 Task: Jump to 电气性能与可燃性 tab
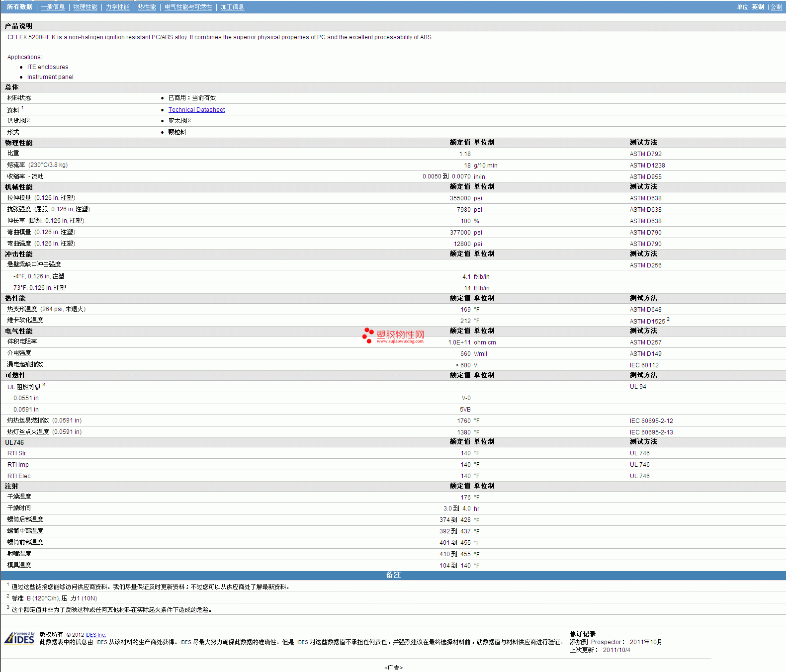[188, 7]
